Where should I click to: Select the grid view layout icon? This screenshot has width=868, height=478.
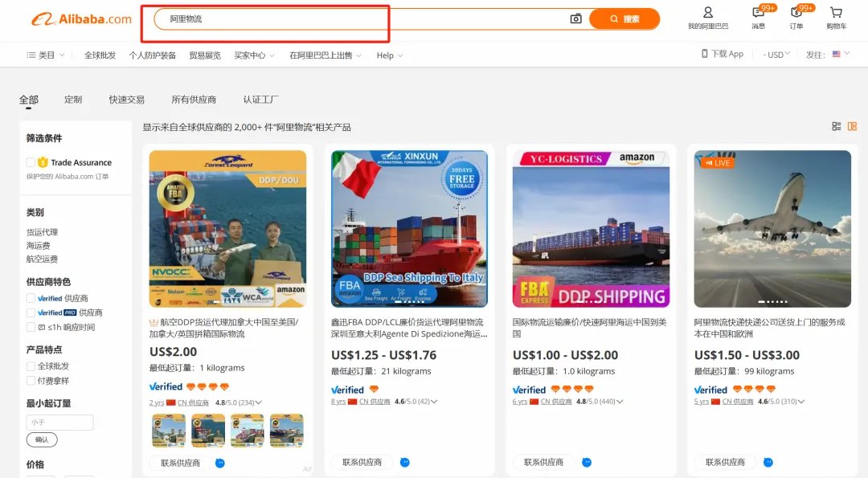point(854,126)
